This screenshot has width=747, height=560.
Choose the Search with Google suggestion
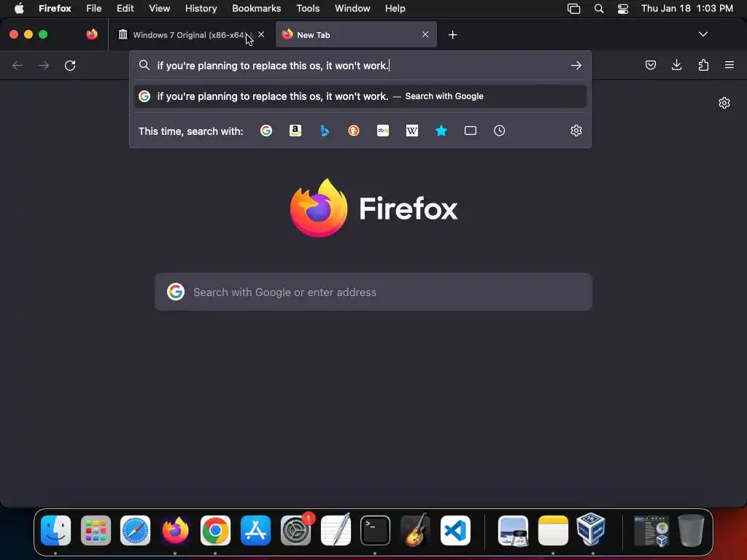click(x=360, y=96)
